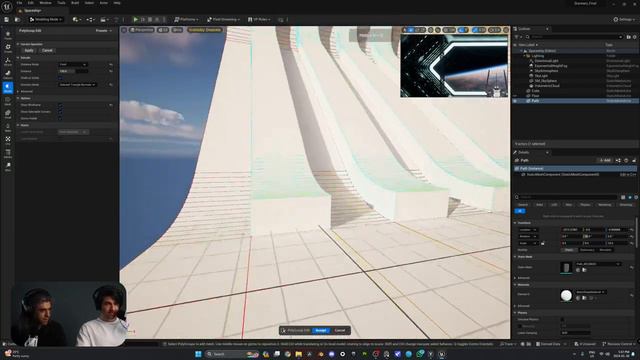Click the Outliner new folder icon
Screen dimensions: 640x360
pyautogui.click(x=629, y=37)
